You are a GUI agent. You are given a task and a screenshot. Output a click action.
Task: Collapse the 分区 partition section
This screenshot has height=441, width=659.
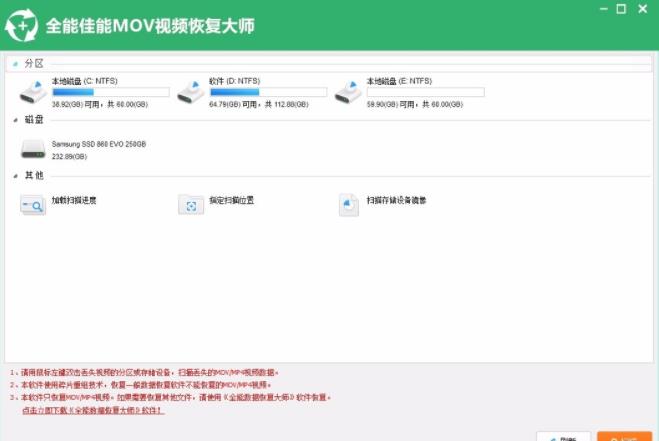14,64
